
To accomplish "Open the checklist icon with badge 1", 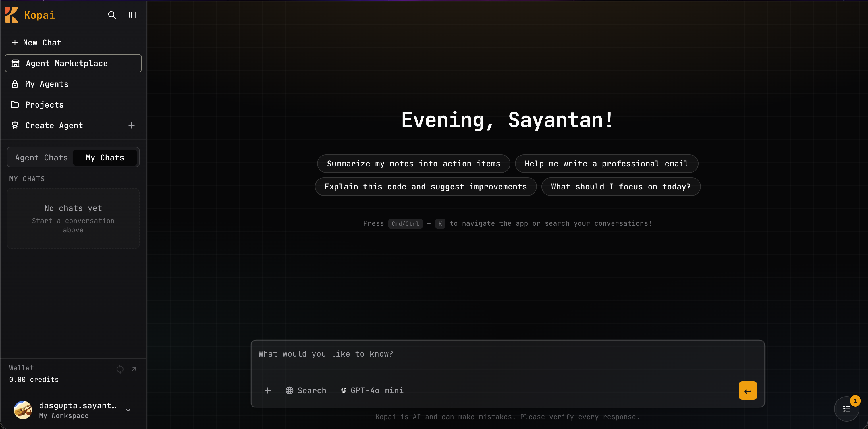I will pyautogui.click(x=846, y=409).
